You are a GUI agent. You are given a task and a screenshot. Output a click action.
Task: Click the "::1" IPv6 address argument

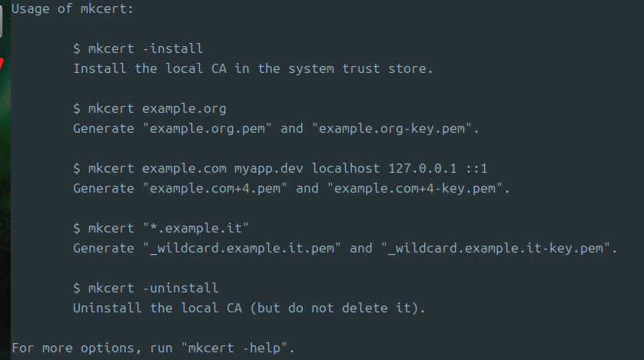476,168
